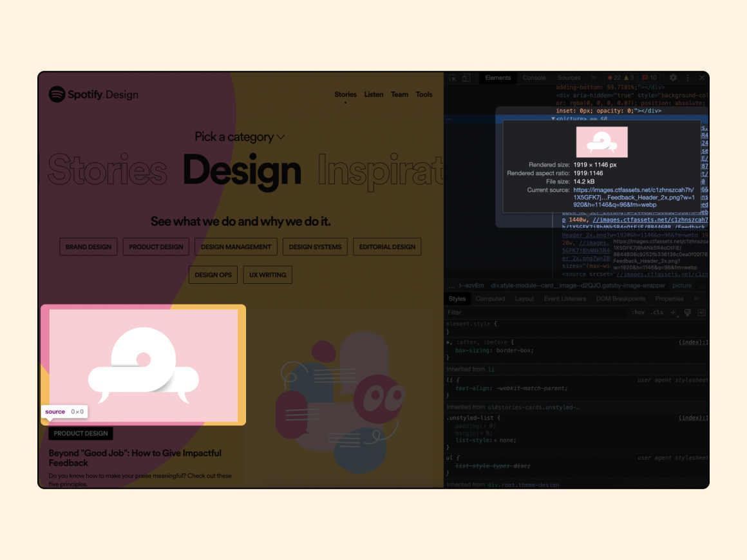Click the new style rule plus icon
The height and width of the screenshot is (560, 747).
point(673,312)
